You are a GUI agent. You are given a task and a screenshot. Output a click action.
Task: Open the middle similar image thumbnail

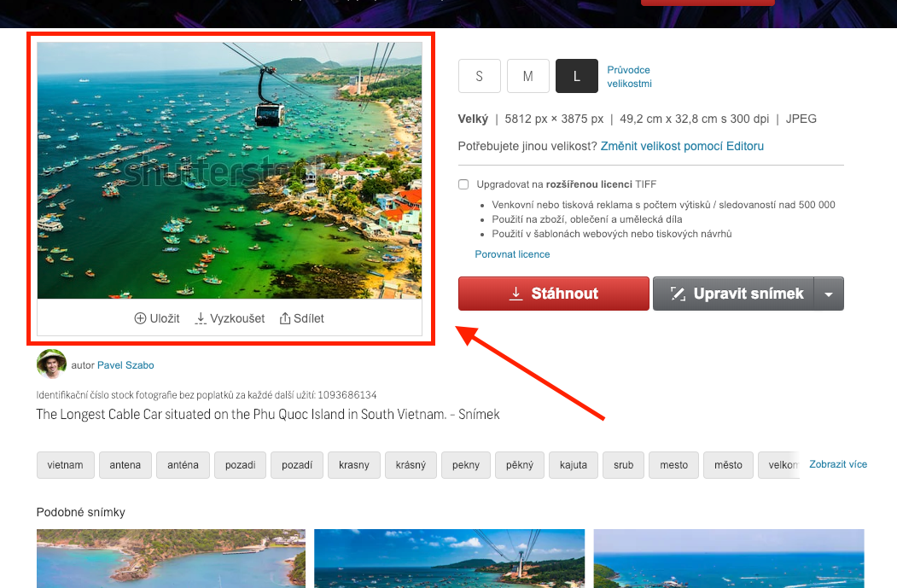[450, 558]
